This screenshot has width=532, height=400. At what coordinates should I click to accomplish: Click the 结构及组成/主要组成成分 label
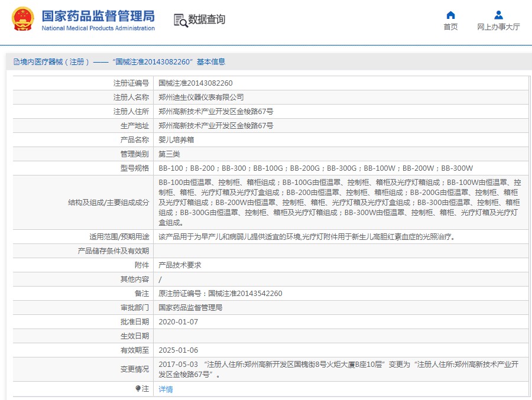109,203
